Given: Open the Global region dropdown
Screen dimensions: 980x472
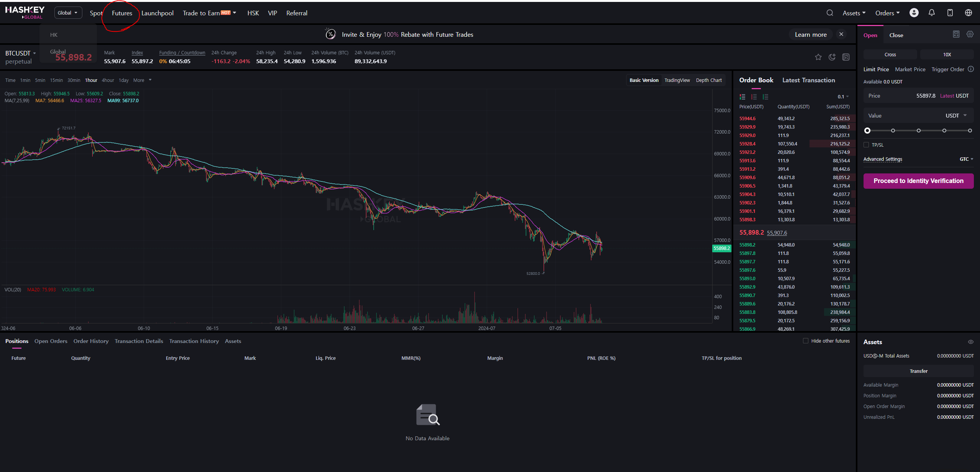Looking at the screenshot, I should [x=68, y=13].
